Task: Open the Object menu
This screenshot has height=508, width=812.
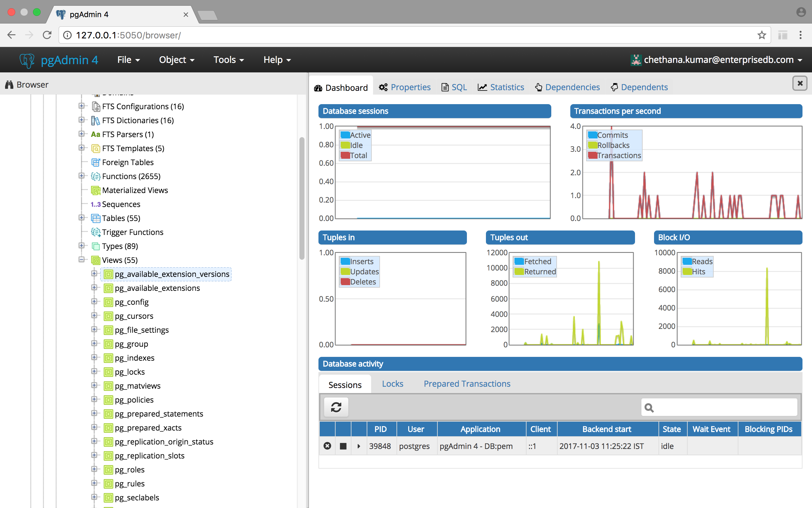Action: [x=177, y=60]
